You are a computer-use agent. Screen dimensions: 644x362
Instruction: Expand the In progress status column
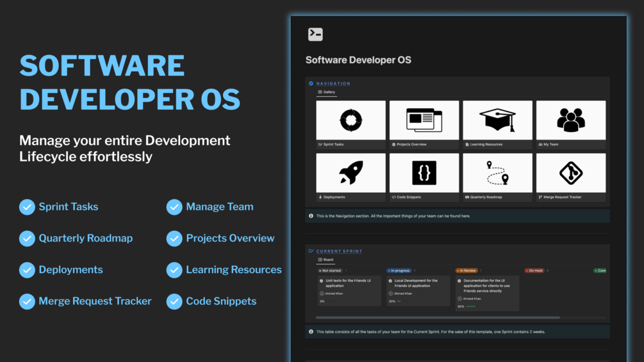pos(399,270)
